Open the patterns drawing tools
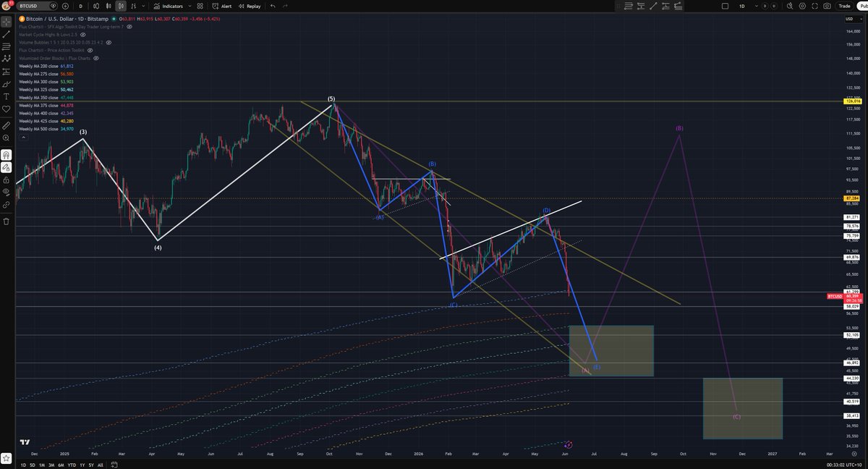The width and height of the screenshot is (868, 469). click(x=7, y=58)
